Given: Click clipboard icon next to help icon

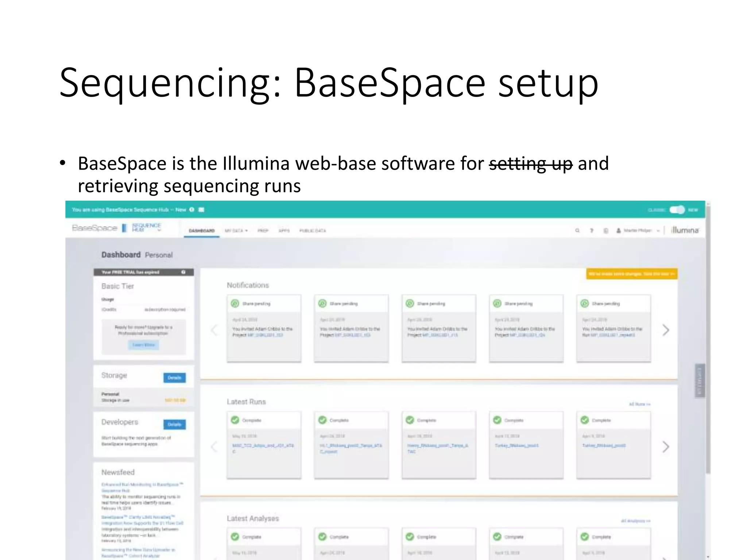Looking at the screenshot, I should [605, 230].
